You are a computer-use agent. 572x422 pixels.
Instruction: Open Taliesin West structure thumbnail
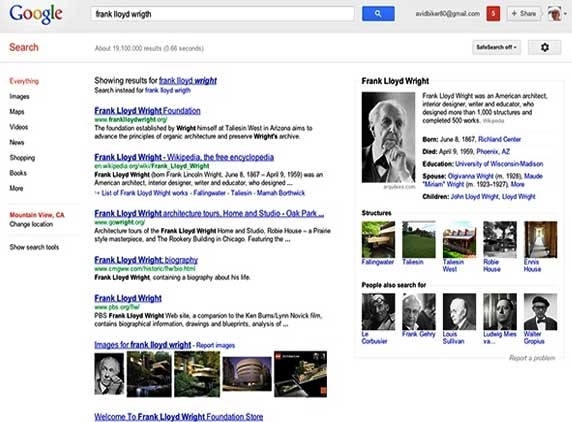459,240
